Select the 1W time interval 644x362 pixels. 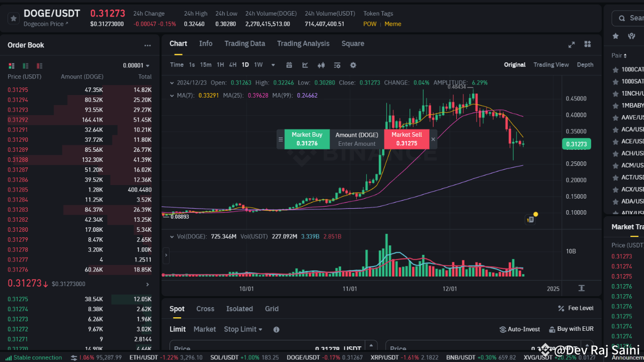point(258,65)
